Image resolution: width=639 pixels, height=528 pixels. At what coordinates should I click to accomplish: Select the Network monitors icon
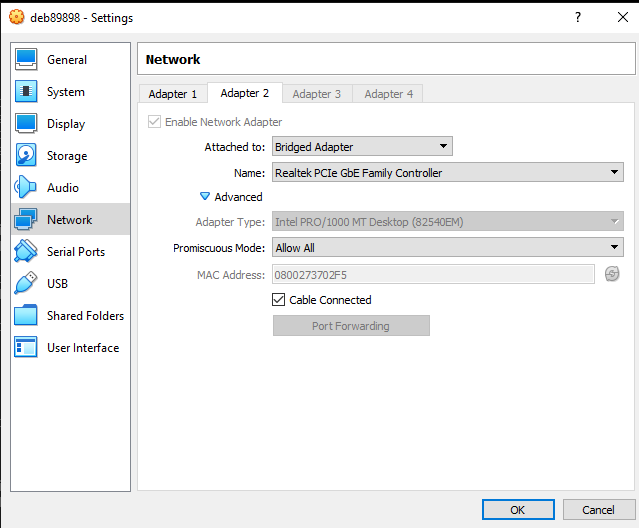pyautogui.click(x=26, y=219)
